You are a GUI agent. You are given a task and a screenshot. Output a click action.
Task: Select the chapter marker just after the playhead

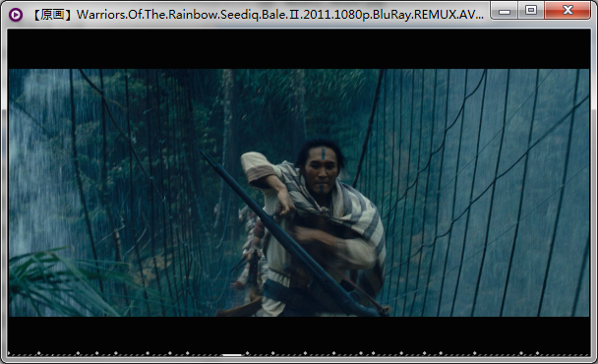click(247, 353)
